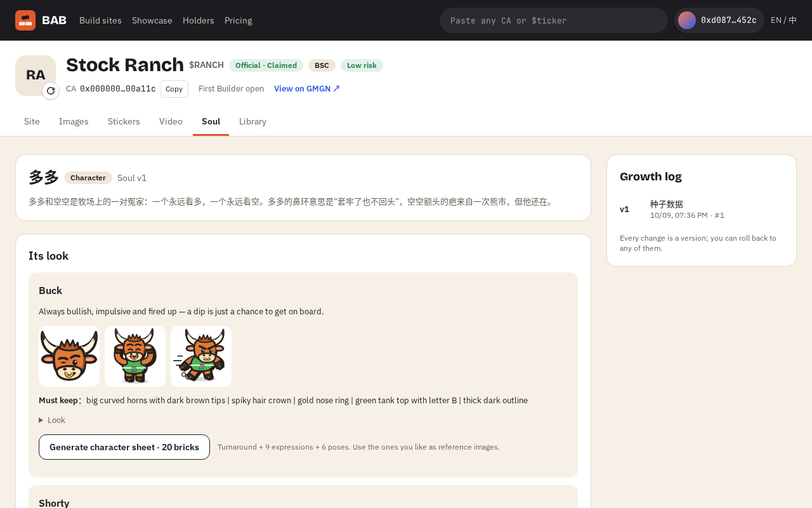Select the Soul tab
Viewport: 812px width, 508px height.
[211, 121]
